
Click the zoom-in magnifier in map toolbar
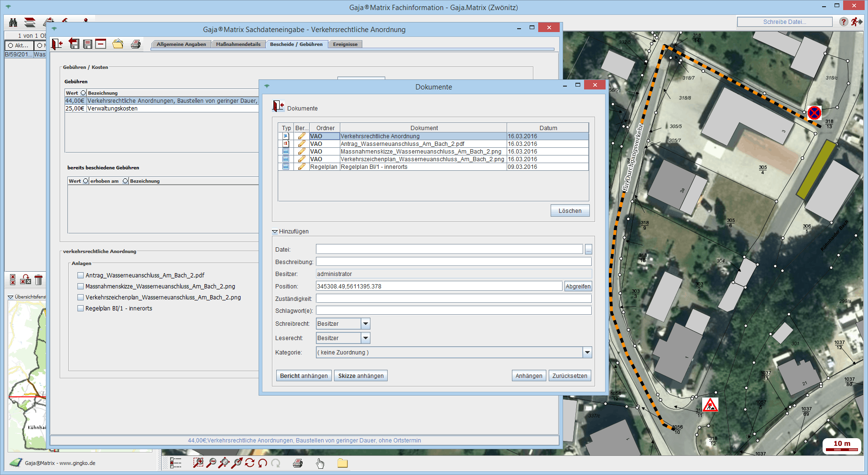pos(198,463)
